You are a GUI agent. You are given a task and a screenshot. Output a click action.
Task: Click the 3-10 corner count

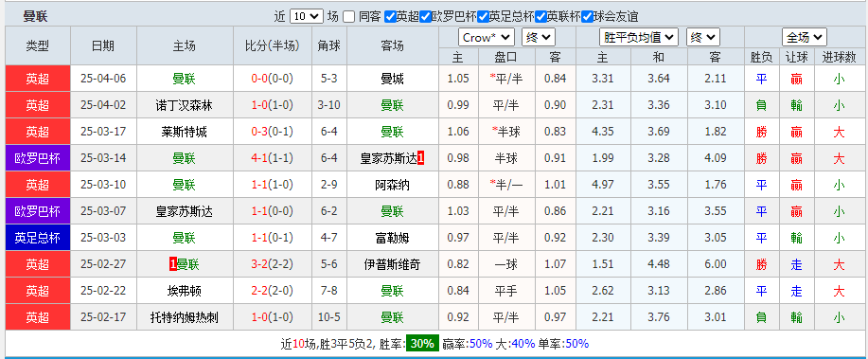[328, 105]
